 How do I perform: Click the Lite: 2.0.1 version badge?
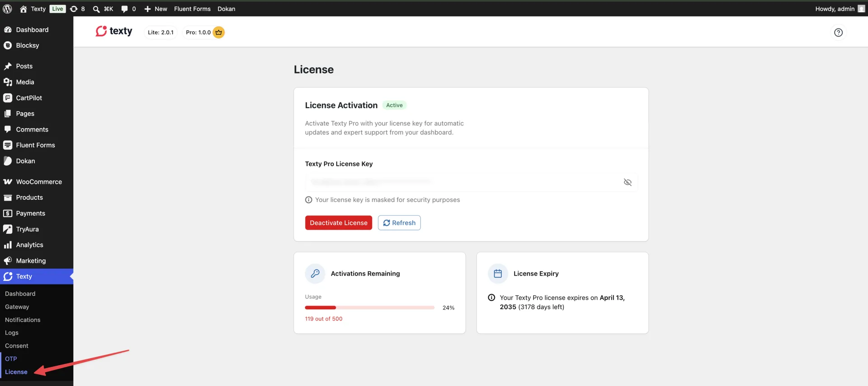160,32
